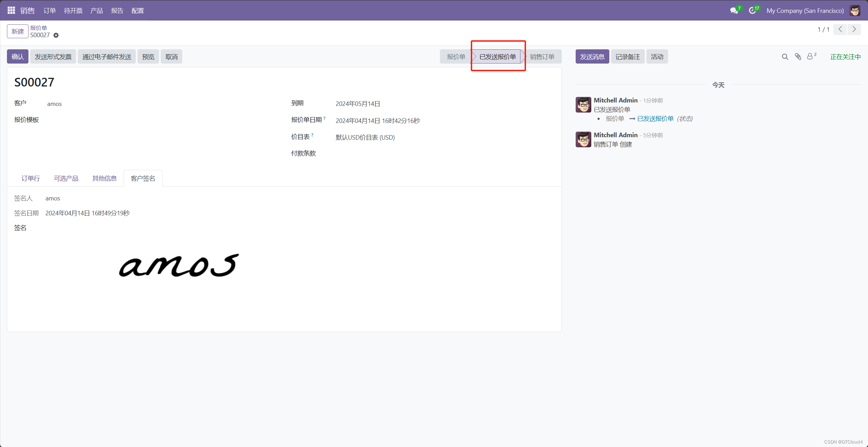The width and height of the screenshot is (868, 447).
Task: Open the apps grid menu icon
Action: pyautogui.click(x=11, y=10)
